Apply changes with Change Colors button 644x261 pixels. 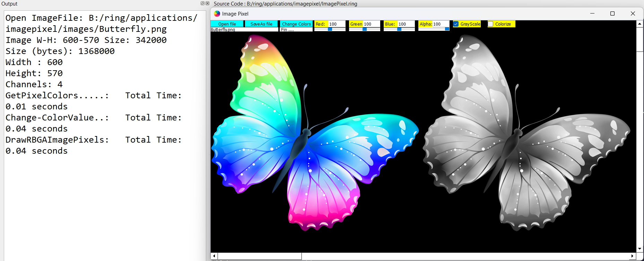[x=296, y=24]
